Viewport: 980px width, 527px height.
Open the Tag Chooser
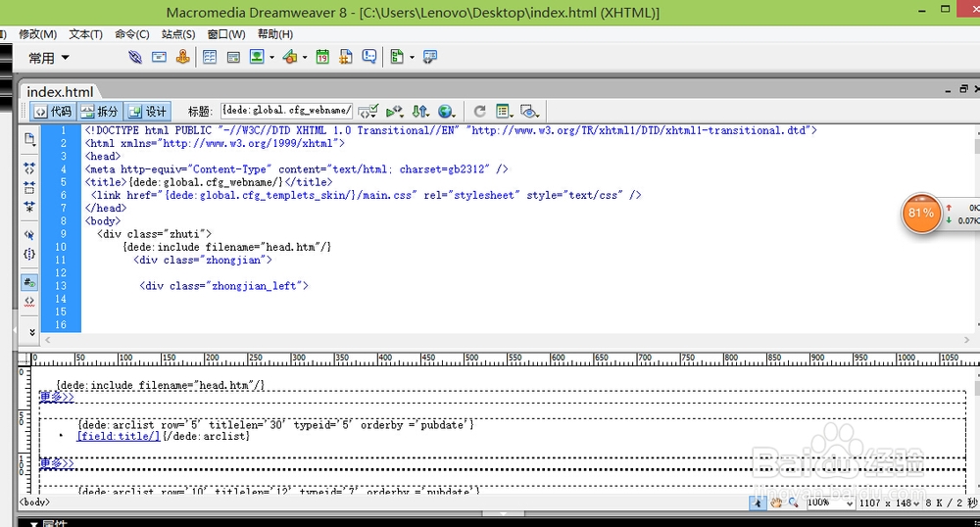click(x=430, y=58)
